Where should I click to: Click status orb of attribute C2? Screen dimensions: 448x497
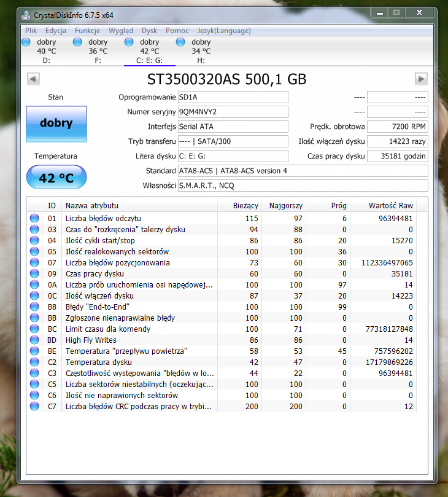pos(34,362)
